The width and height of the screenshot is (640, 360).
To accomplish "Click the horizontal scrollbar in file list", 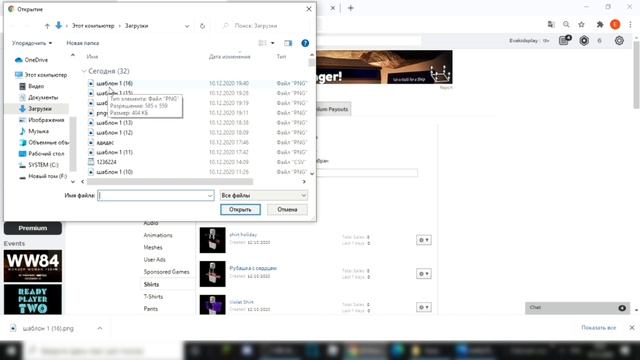I will click(170, 182).
